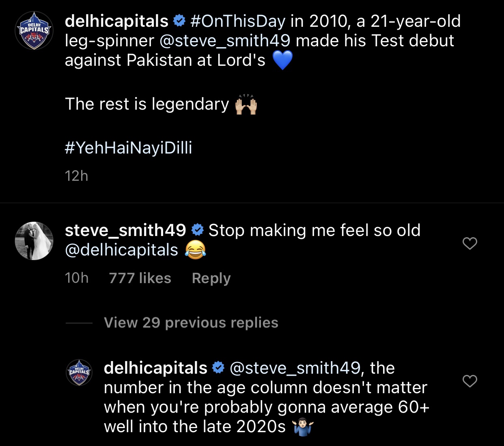Tap the 12h timestamp under the caption
Screen dimensions: 504x446
coord(76,176)
